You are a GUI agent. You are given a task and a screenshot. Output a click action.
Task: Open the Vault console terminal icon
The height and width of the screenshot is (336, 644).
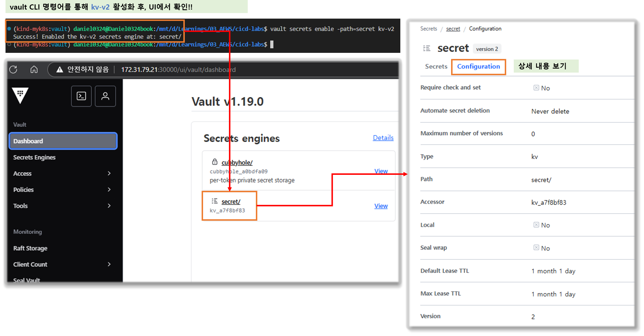point(81,96)
